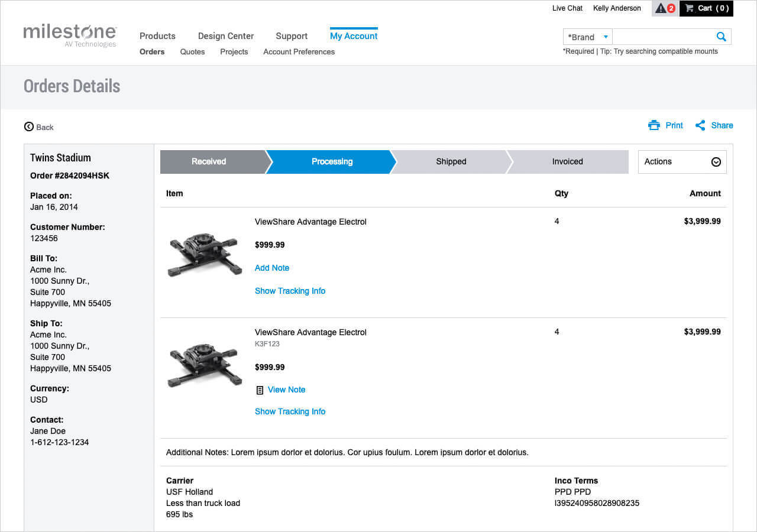Screen dimensions: 757x532
Task: Click the contact phone 1-612-123-1234
Action: click(x=59, y=442)
